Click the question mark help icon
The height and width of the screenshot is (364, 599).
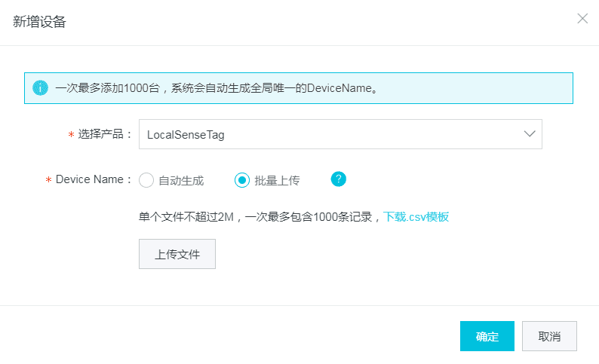tap(339, 179)
